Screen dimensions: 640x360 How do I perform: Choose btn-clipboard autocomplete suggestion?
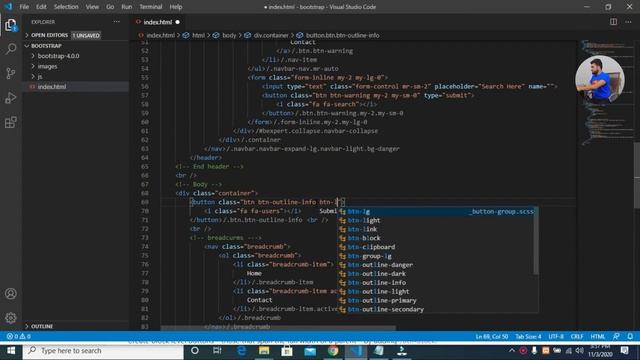[437, 247]
